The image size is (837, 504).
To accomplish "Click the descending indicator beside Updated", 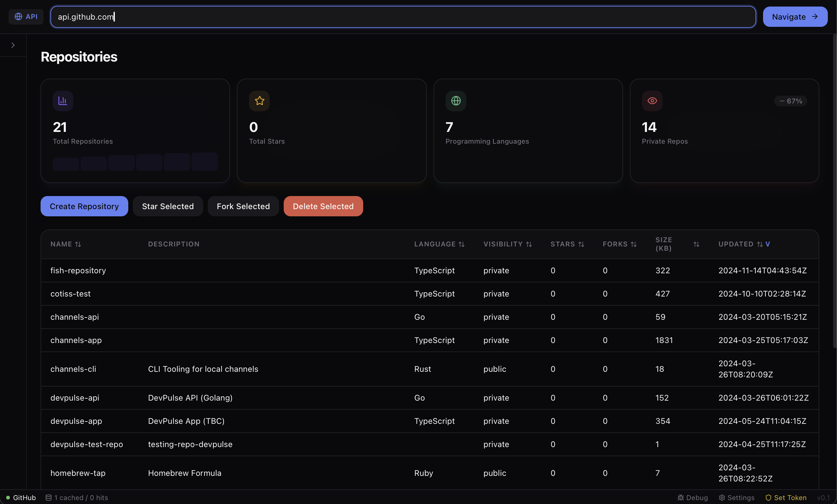I will (x=768, y=244).
